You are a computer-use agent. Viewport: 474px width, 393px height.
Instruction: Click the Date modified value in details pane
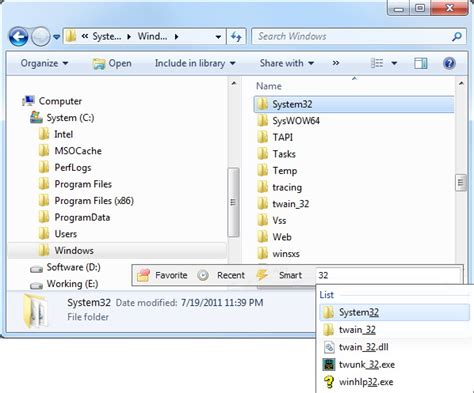click(x=222, y=303)
